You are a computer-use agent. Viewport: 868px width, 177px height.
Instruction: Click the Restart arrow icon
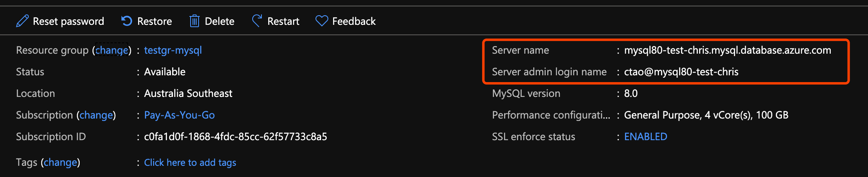tap(257, 21)
